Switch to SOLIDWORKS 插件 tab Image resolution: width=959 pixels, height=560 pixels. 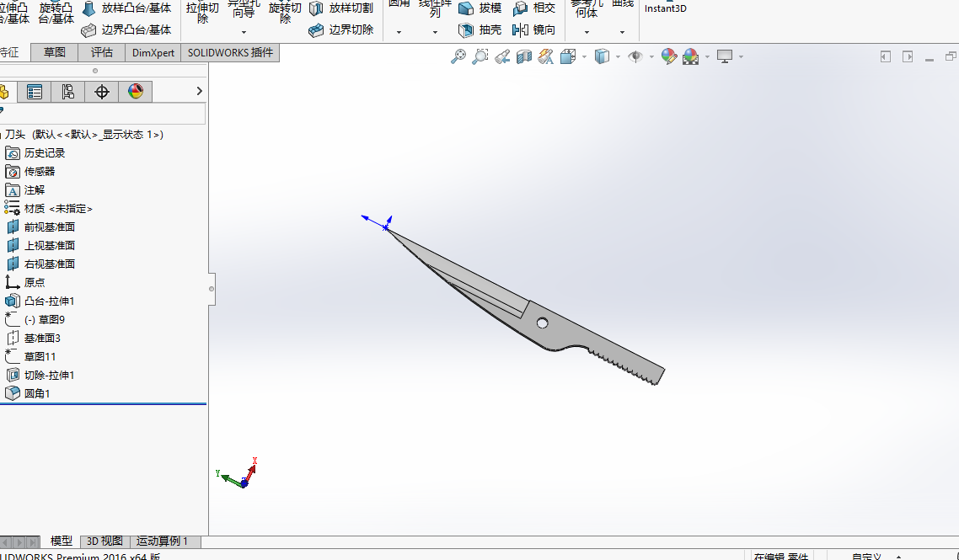coord(230,52)
